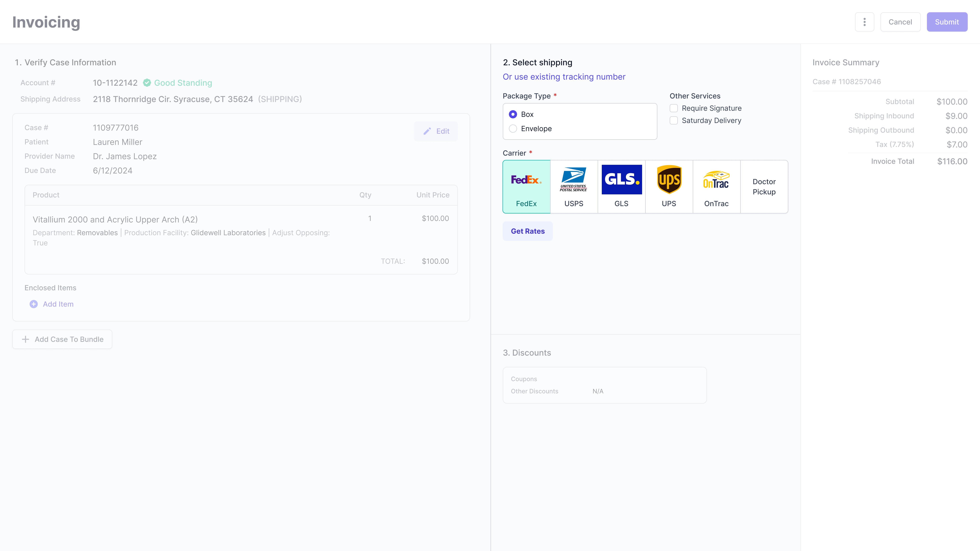Click the Shipping Outbound amount $0.00
The image size is (980, 551).
click(x=956, y=130)
